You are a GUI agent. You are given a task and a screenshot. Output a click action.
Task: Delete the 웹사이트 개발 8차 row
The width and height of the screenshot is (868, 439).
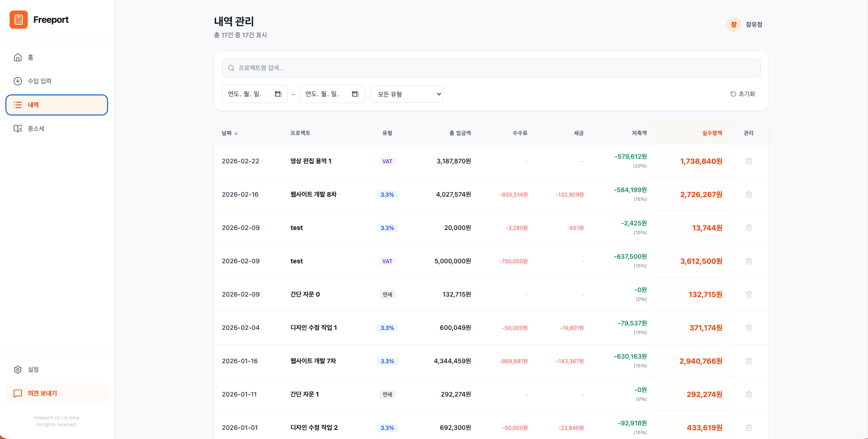coord(749,194)
